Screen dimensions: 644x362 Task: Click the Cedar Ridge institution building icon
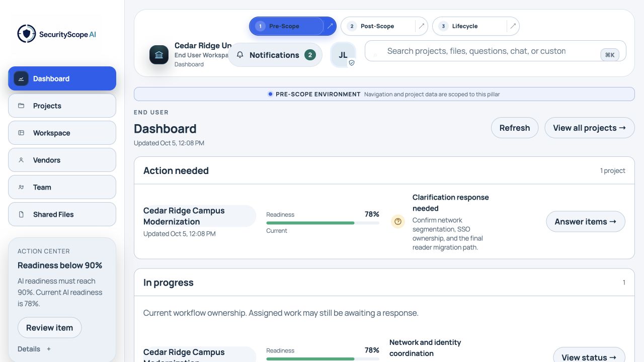[159, 55]
